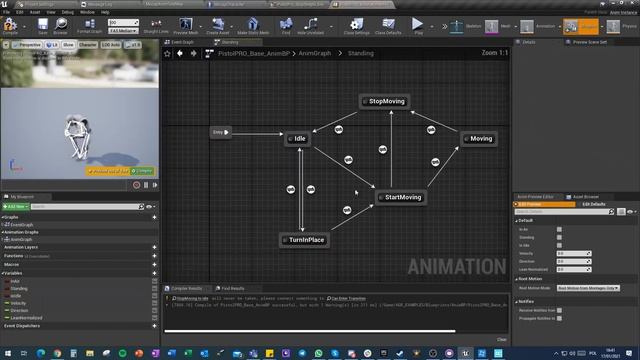Click the Add New button
The height and width of the screenshot is (360, 640).
(16, 207)
